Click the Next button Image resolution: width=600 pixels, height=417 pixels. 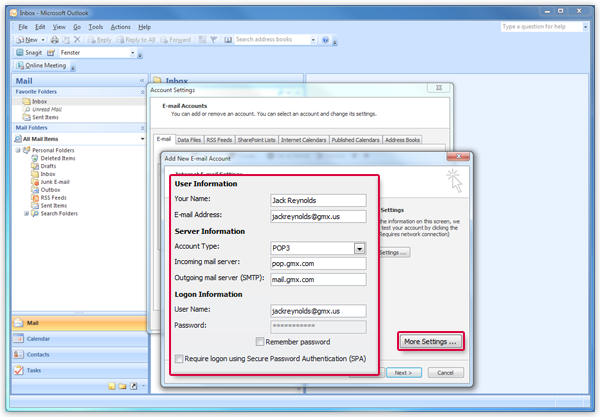click(404, 373)
